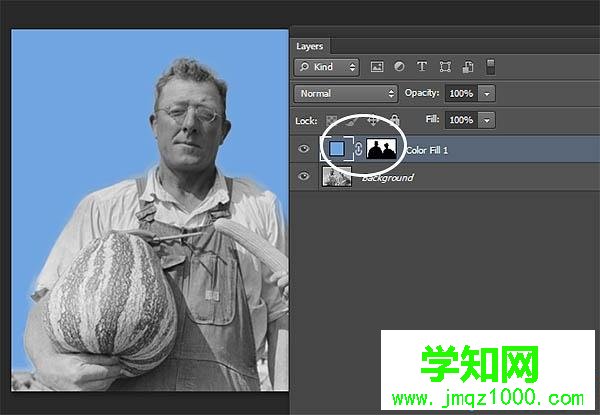Toggle lock all padlock icon

pos(395,120)
